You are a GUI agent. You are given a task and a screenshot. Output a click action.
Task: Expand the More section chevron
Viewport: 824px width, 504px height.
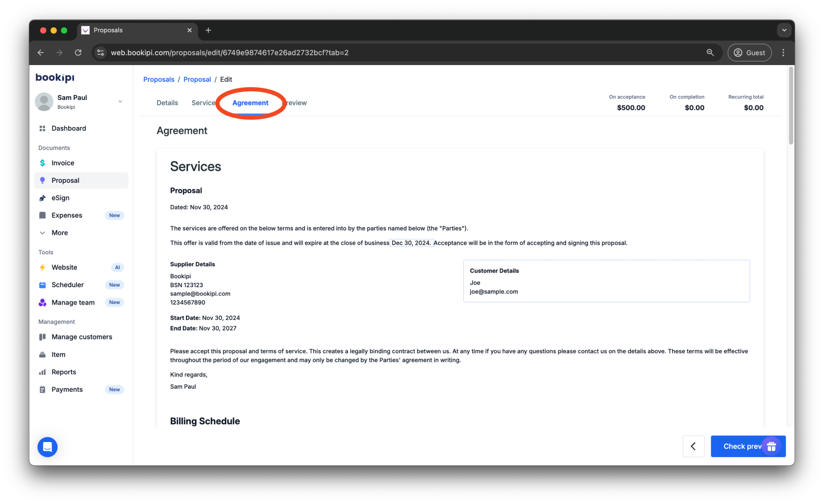point(43,233)
